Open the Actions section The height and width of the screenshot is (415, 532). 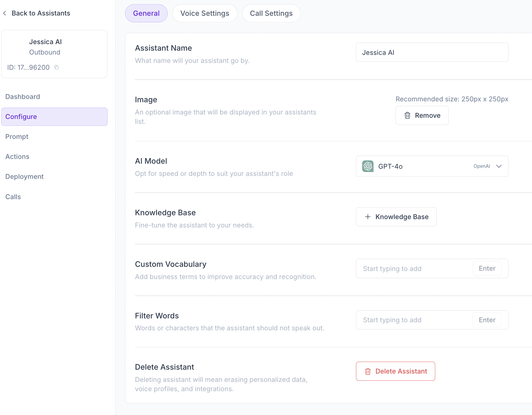pos(17,157)
